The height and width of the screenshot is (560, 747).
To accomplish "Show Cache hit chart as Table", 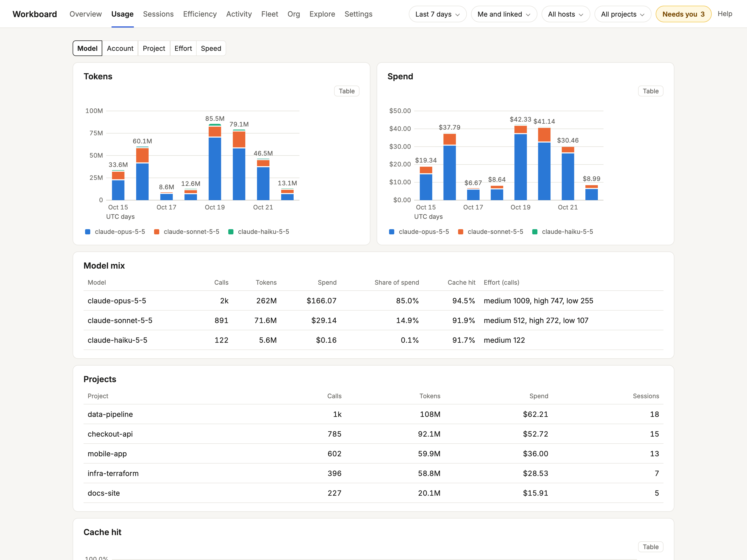I will 651,547.
